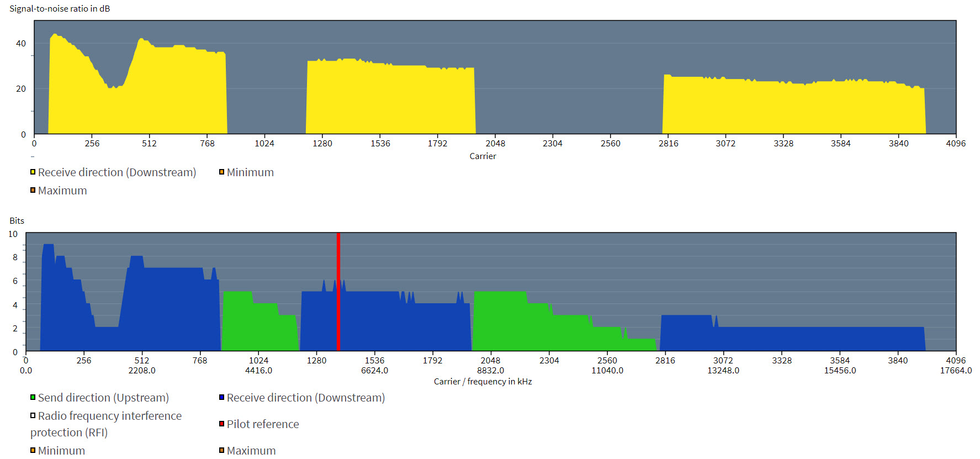The width and height of the screenshot is (980, 459).
Task: Click the Minimum legend marker below Bits chart
Action: (x=33, y=451)
